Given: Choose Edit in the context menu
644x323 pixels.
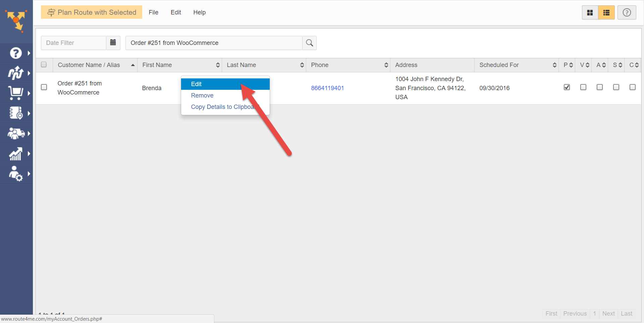Looking at the screenshot, I should (x=196, y=84).
